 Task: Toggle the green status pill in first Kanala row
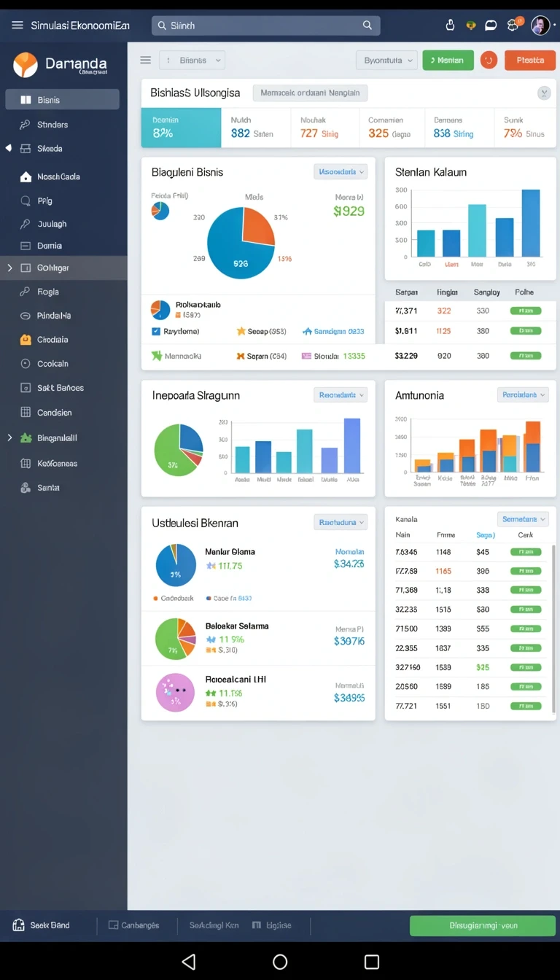pos(526,552)
